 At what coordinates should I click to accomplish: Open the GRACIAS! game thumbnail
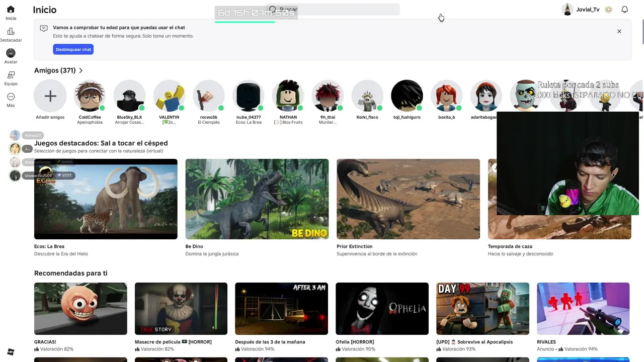pyautogui.click(x=80, y=309)
